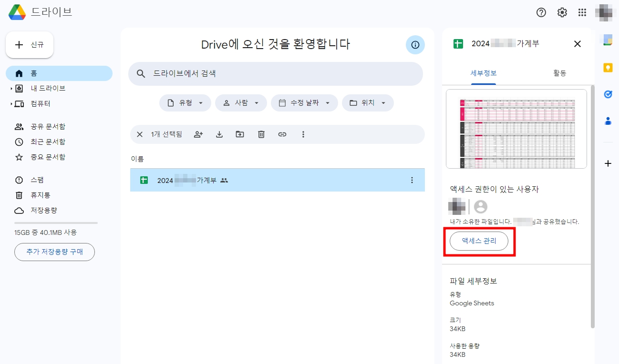Click the details panel scrollbar

tap(593, 207)
